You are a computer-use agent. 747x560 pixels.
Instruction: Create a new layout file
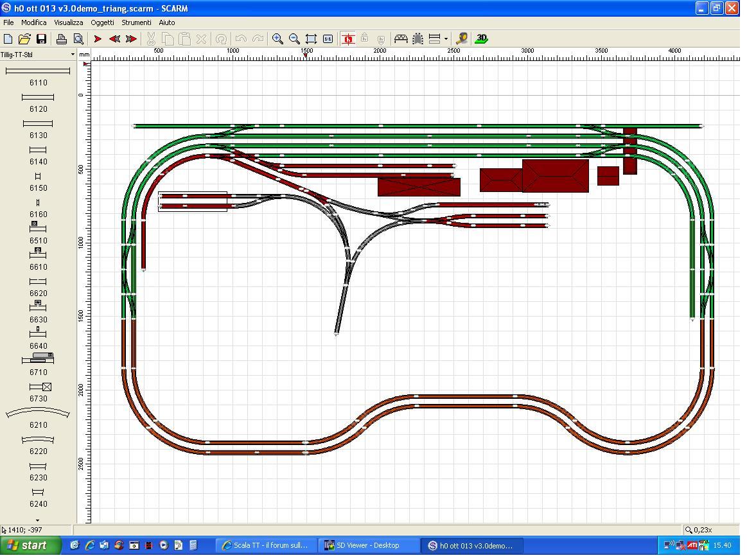click(x=8, y=39)
